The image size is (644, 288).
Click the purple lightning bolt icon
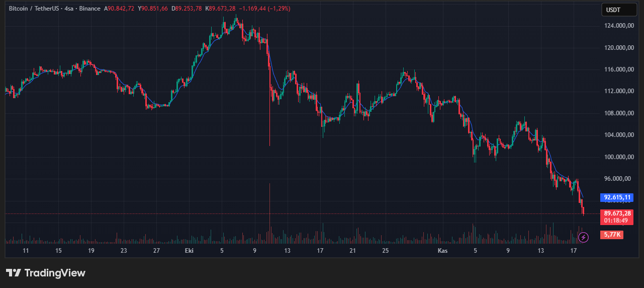tap(583, 237)
